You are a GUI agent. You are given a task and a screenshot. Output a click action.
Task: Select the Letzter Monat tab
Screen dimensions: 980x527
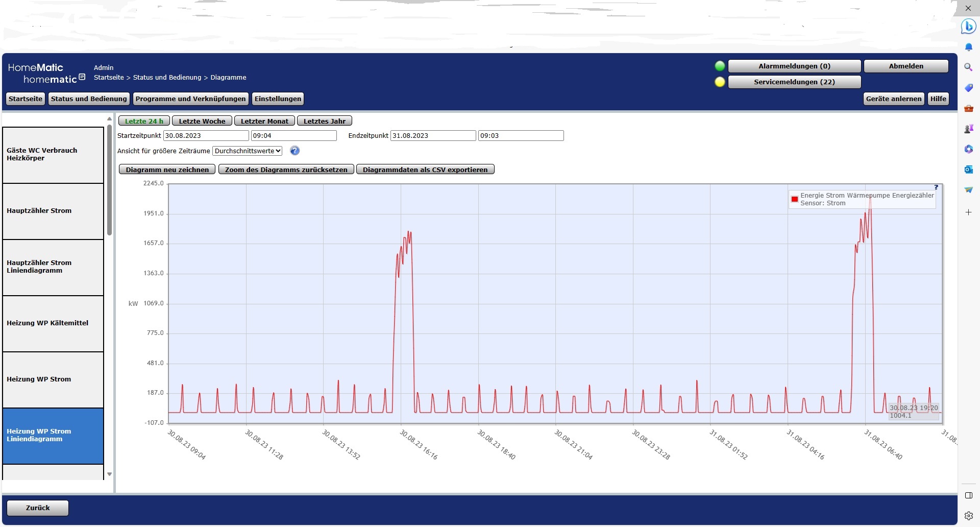point(264,121)
